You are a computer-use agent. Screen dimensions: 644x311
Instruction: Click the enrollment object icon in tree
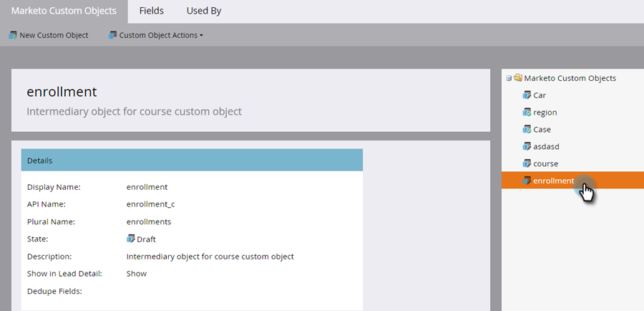pos(527,181)
